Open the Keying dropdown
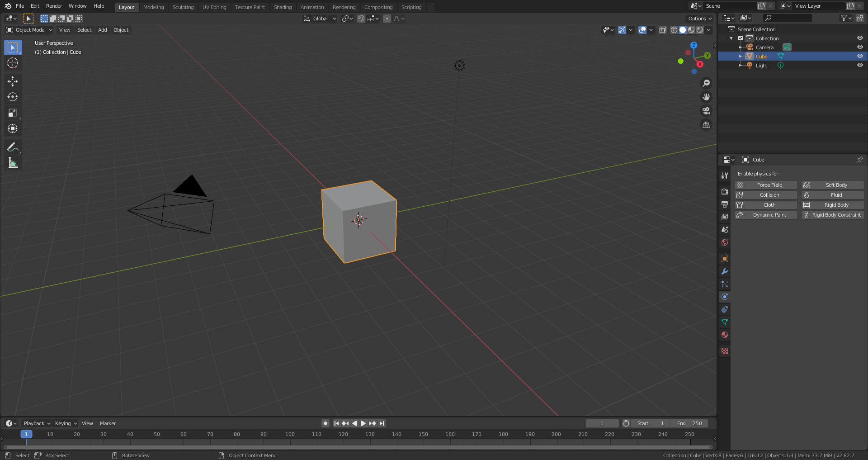Viewport: 868px width, 460px height. pyautogui.click(x=66, y=423)
